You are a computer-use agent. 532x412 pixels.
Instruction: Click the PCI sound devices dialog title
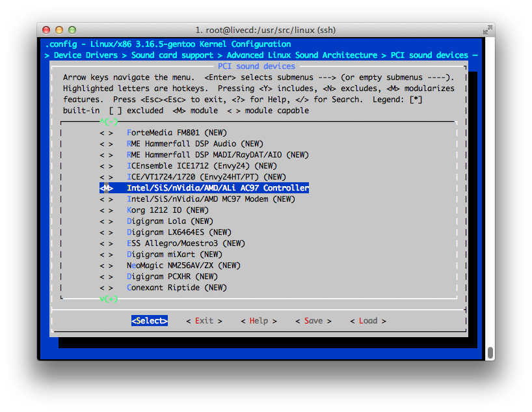256,66
